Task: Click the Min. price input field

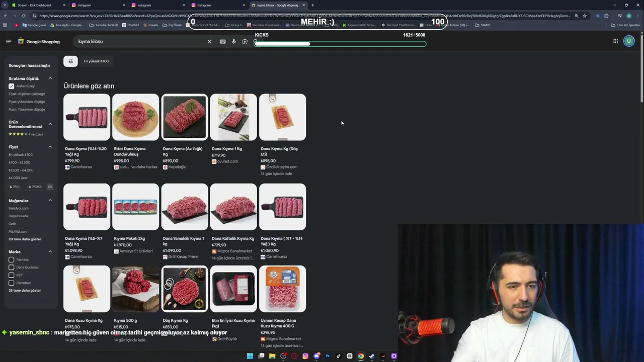Action: pyautogui.click(x=16, y=187)
